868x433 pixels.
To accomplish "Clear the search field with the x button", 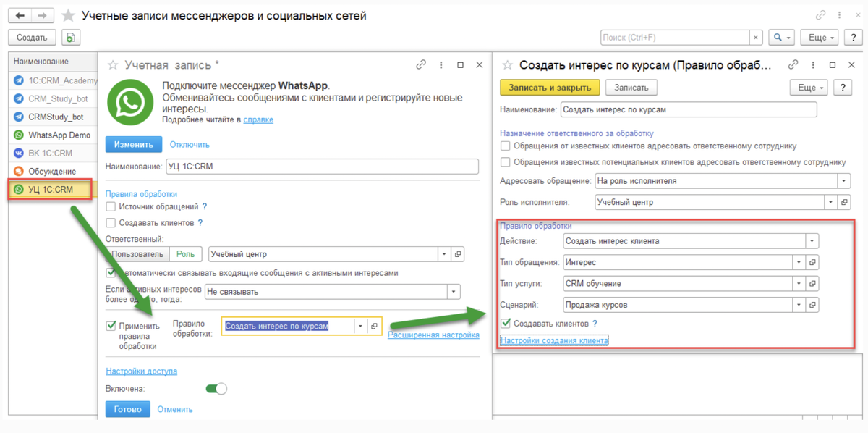I will click(x=756, y=38).
